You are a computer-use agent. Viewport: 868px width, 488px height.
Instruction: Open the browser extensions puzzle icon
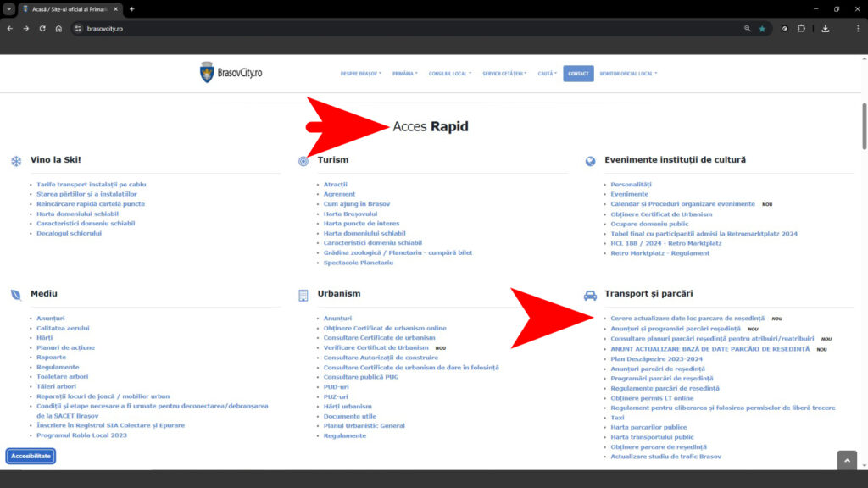click(x=801, y=28)
